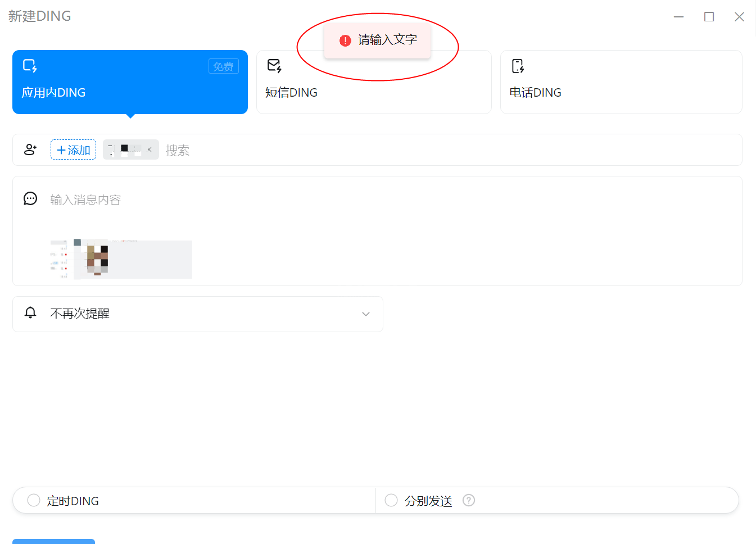Switch to the 短信DING tab
756x544 pixels.
(374, 82)
